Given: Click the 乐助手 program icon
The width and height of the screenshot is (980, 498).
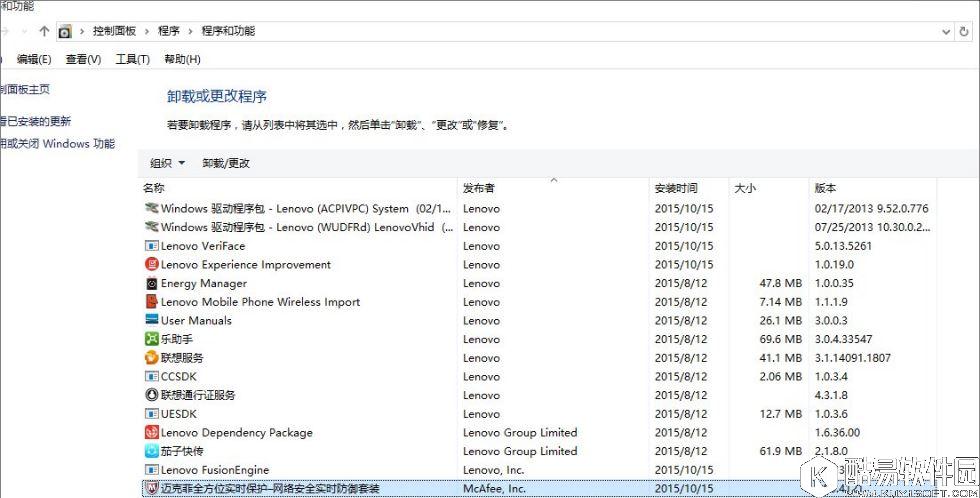Looking at the screenshot, I should pyautogui.click(x=151, y=339).
